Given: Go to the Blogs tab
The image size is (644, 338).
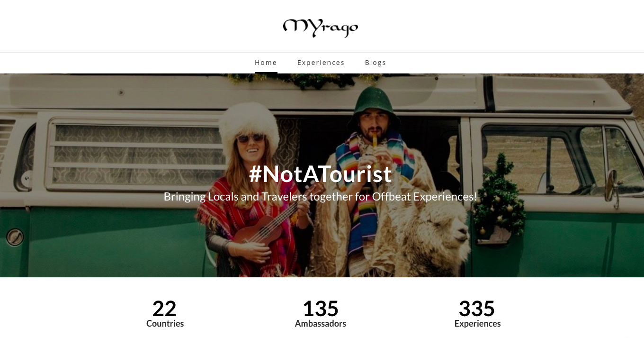Looking at the screenshot, I should click(376, 63).
